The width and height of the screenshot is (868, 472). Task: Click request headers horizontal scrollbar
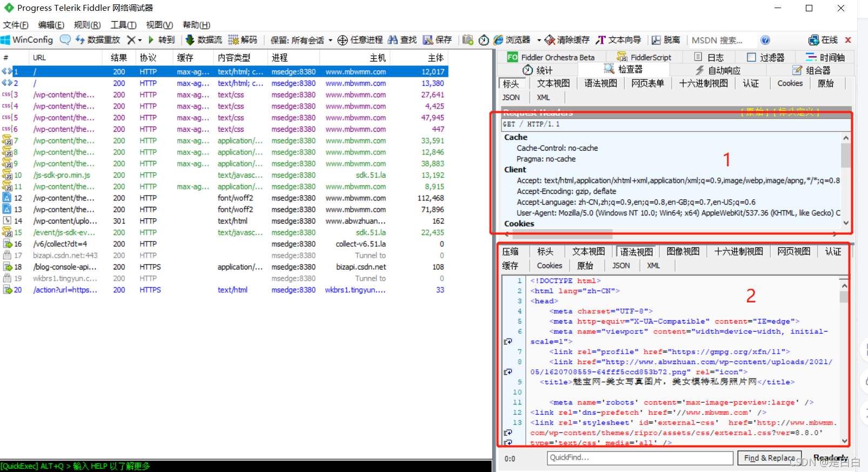pos(670,234)
